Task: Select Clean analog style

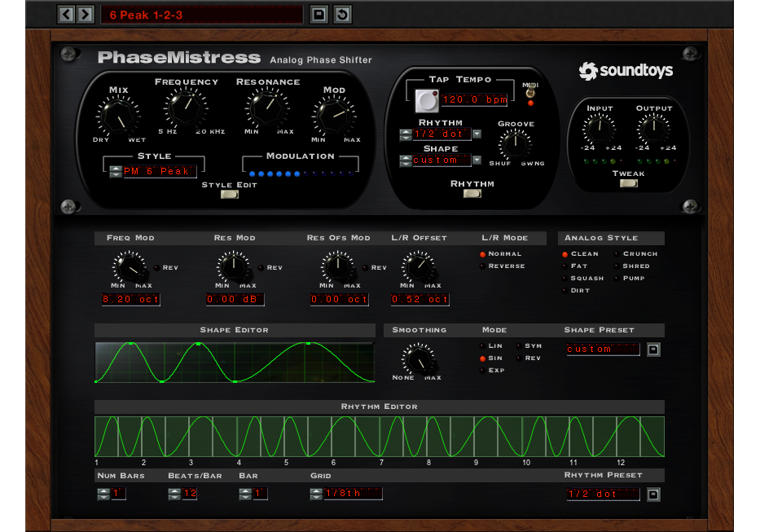Action: pyautogui.click(x=565, y=254)
